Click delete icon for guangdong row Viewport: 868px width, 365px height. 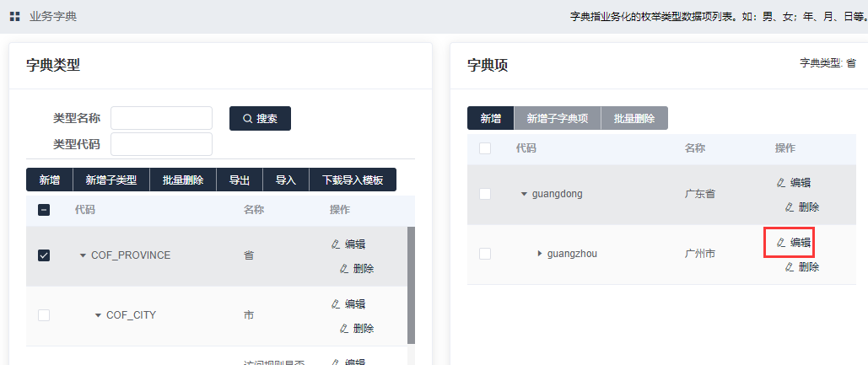point(790,207)
